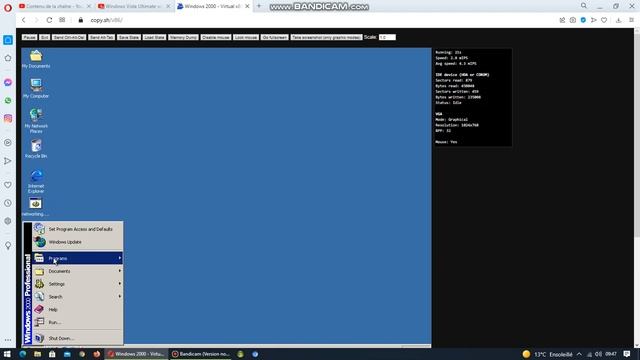Choose Shut Down... in the Start menu
This screenshot has height=360, width=640.
[x=78, y=338]
